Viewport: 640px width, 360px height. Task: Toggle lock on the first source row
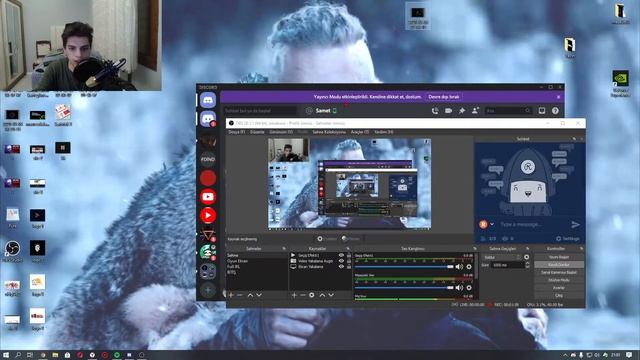click(349, 256)
